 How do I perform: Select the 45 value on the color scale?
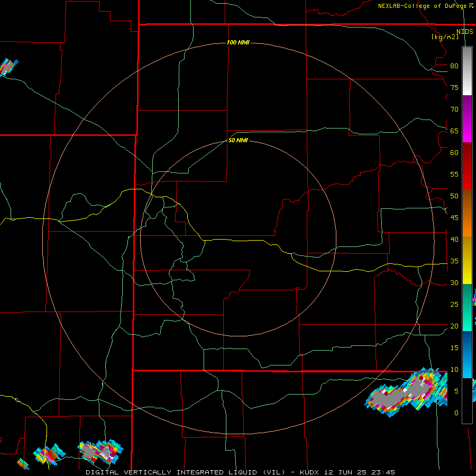pos(454,218)
